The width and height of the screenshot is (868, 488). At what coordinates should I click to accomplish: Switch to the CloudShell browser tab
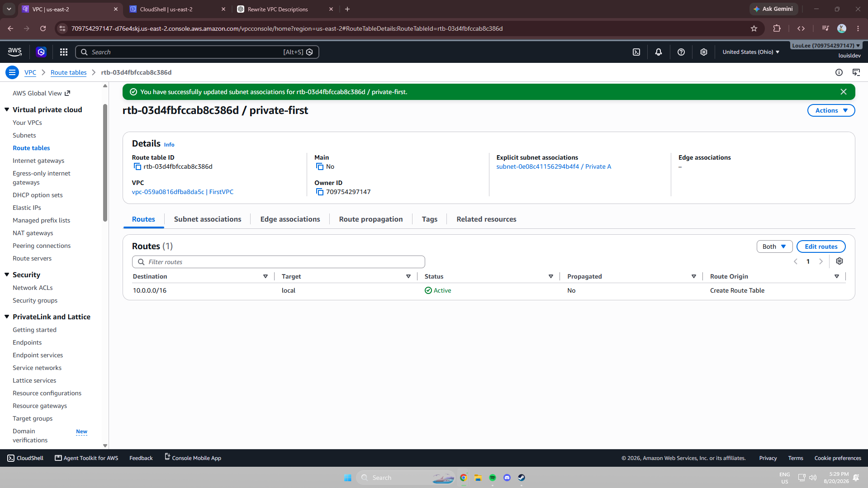[177, 9]
